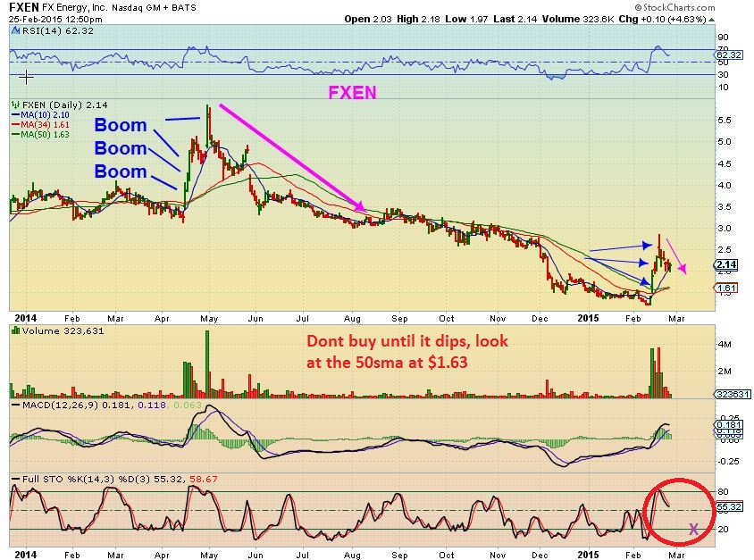Click the RSI(14) 62.32 indicator label
Image resolution: width=754 pixels, height=560 pixels.
coord(57,30)
